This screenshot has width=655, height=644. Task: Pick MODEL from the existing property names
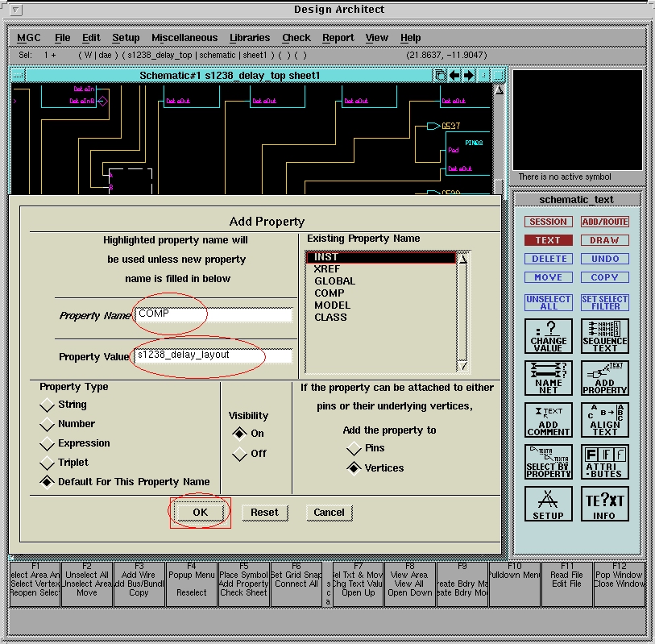click(332, 305)
